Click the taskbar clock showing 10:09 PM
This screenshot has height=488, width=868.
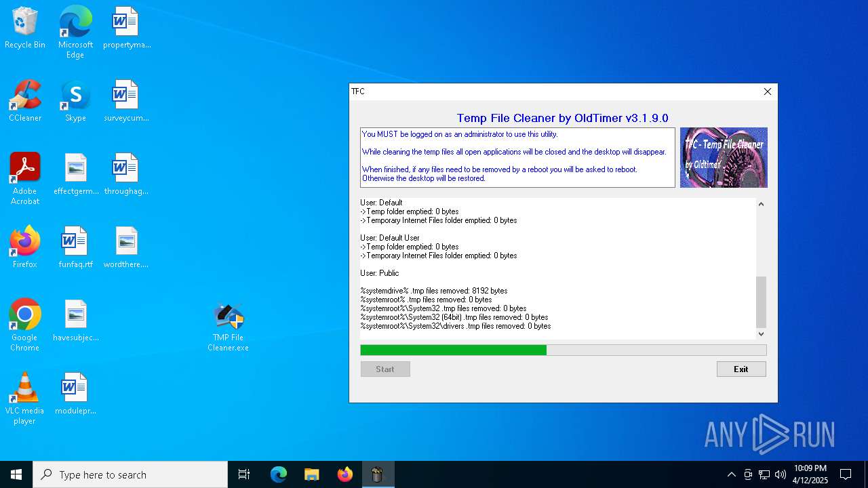[810, 474]
